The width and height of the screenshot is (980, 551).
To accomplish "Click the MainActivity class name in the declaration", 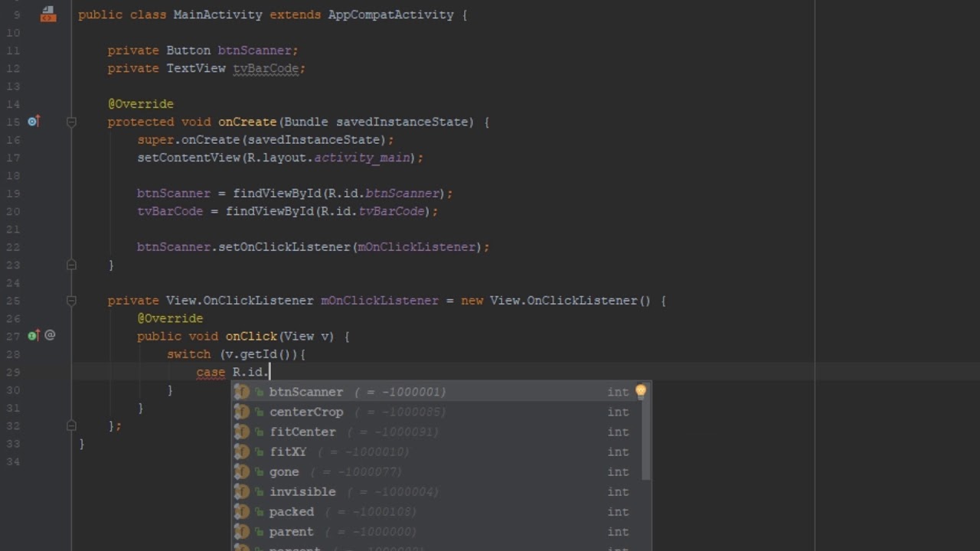I will click(217, 15).
